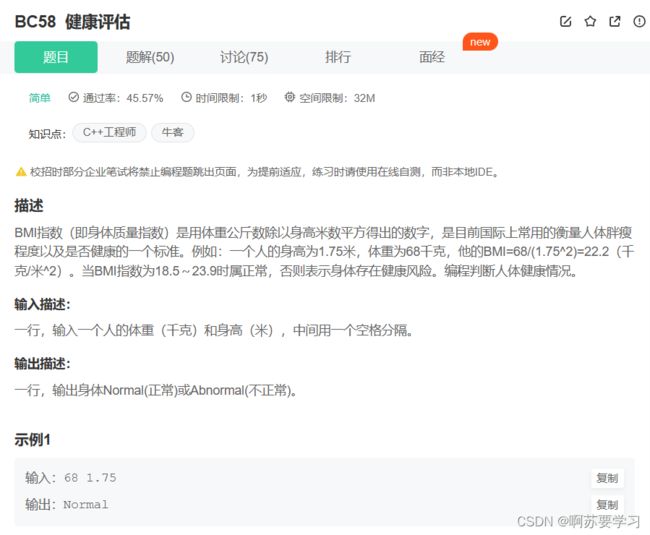Click the example output value Normal
The height and width of the screenshot is (535, 650).
pos(85,505)
